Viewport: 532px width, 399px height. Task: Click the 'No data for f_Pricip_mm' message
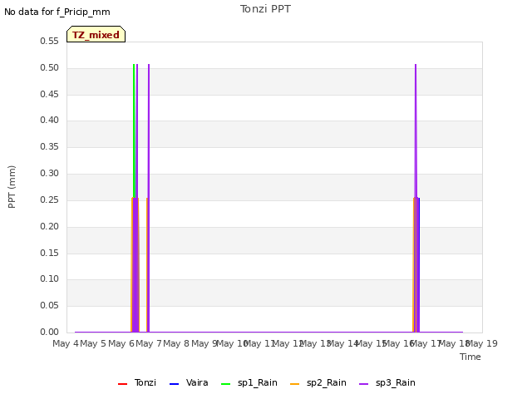pos(57,12)
